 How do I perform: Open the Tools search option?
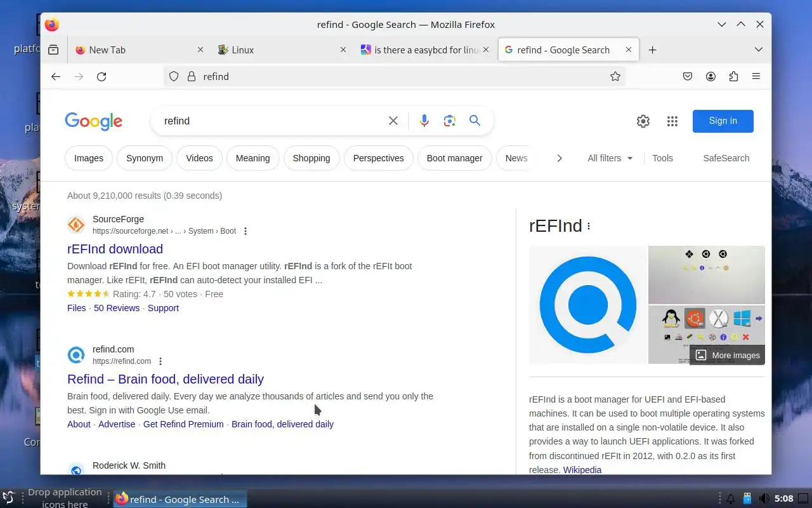pos(662,158)
